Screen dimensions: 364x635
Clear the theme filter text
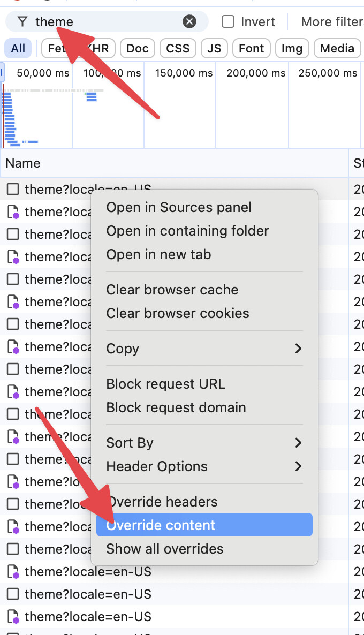[x=189, y=22]
